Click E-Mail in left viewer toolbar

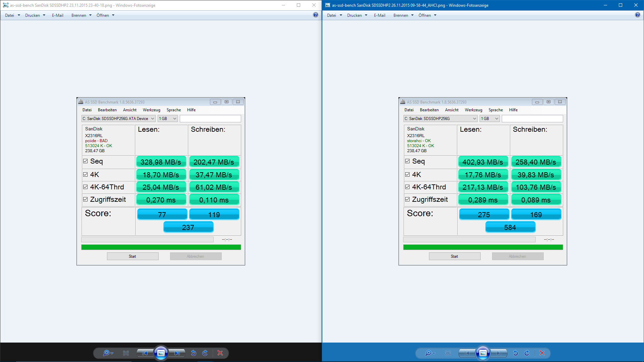click(x=58, y=15)
